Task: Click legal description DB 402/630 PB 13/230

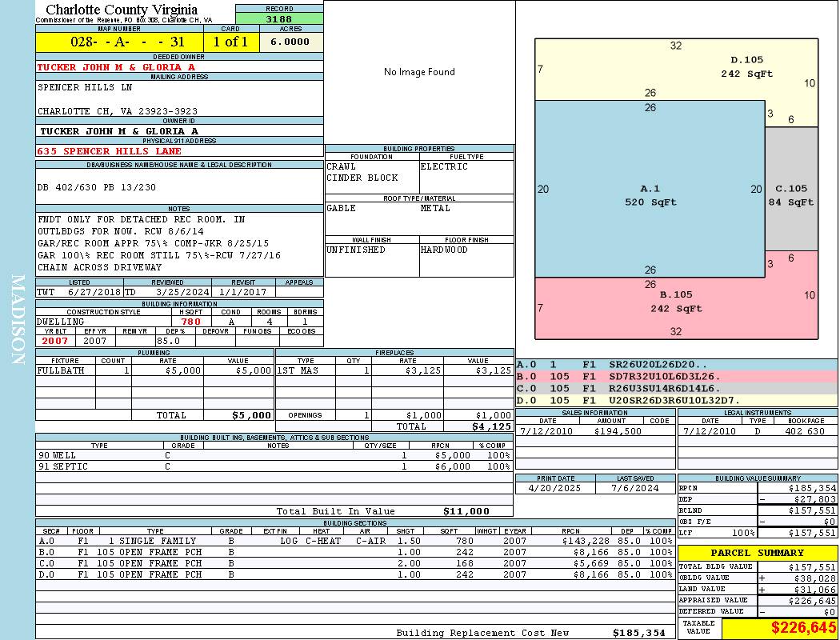Action: coord(97,187)
